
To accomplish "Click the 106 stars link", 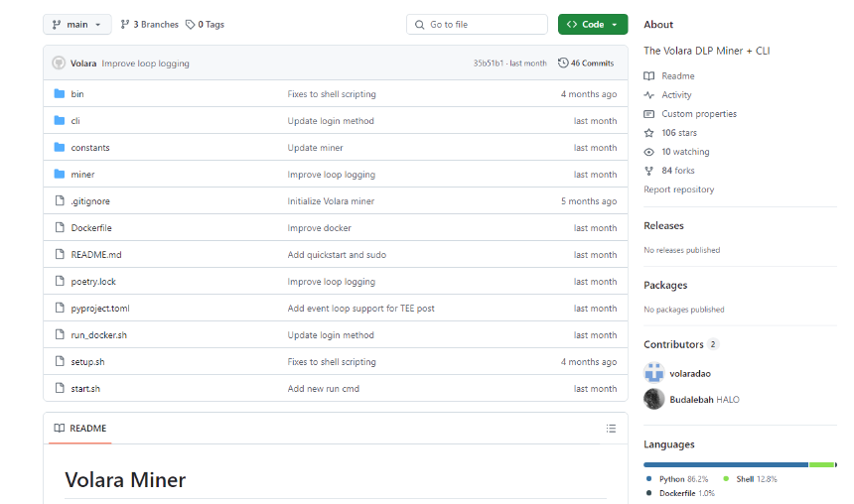I will [670, 133].
